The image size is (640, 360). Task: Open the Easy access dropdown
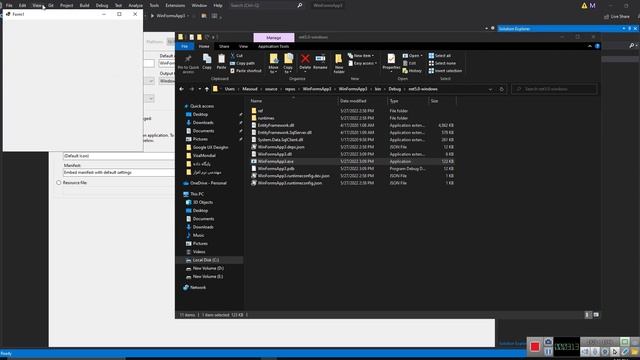pyautogui.click(x=362, y=63)
